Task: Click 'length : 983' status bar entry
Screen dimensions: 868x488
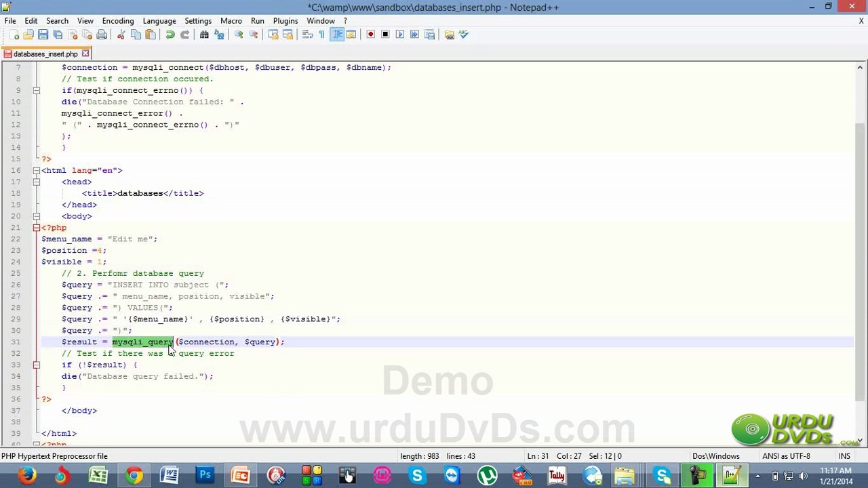Action: [x=420, y=456]
